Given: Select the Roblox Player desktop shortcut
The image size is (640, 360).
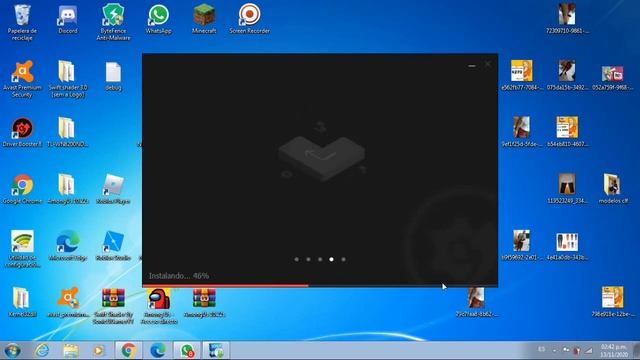Looking at the screenshot, I should pyautogui.click(x=113, y=189).
